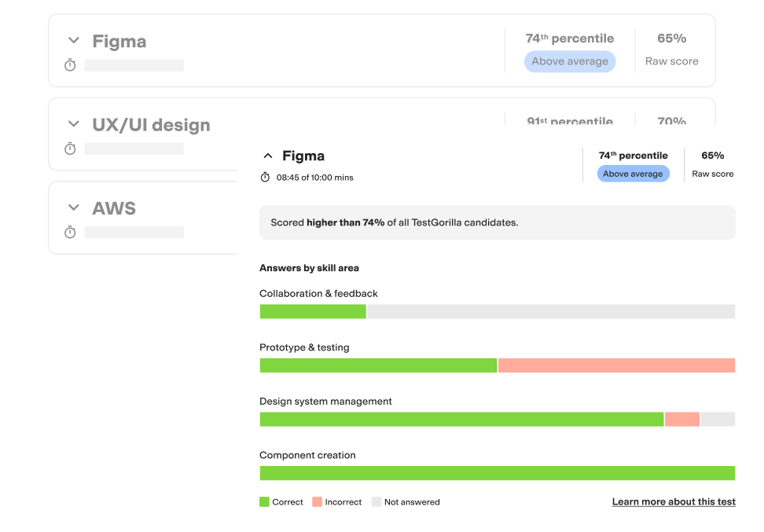This screenshot has width=764, height=532.
Task: Click pink incorrect segment of Prototype & testing bar
Action: (617, 365)
